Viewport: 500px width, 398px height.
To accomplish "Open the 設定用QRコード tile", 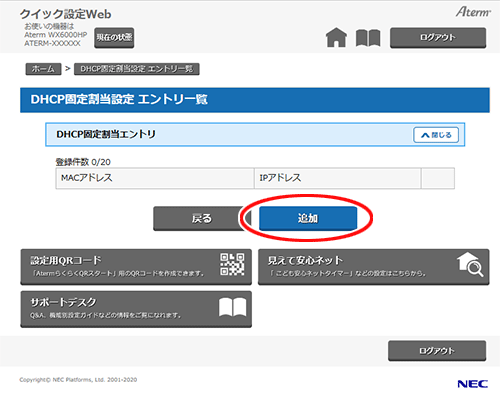I will point(136,267).
